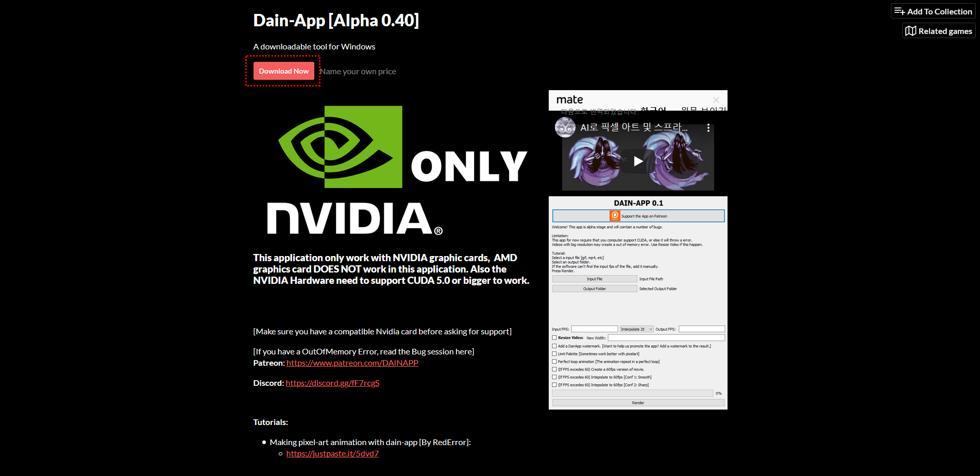This screenshot has width=980, height=476.
Task: Click the 'Limitation:' heading in the screenshot
Action: [560, 236]
